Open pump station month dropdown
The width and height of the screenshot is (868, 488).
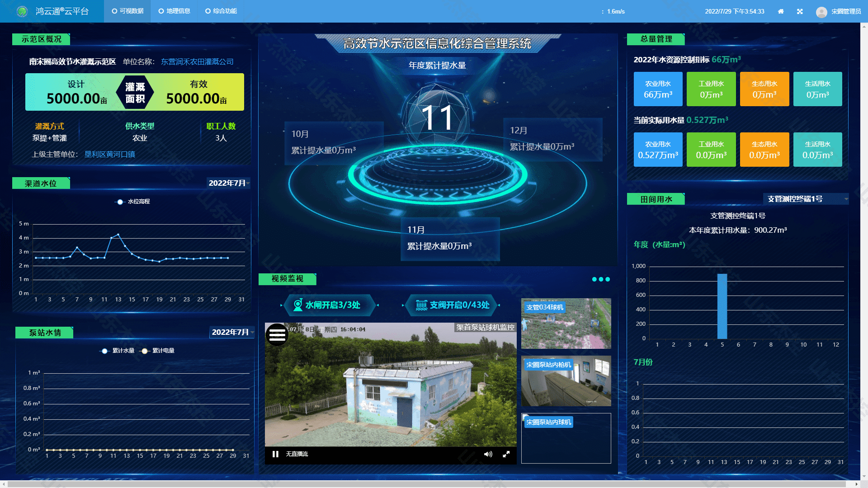tap(232, 332)
